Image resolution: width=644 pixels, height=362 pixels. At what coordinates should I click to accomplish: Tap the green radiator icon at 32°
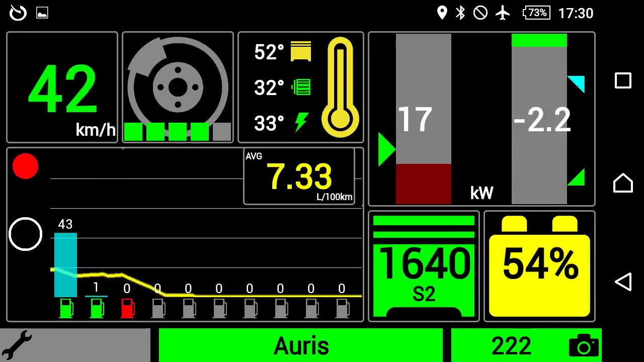[x=301, y=87]
